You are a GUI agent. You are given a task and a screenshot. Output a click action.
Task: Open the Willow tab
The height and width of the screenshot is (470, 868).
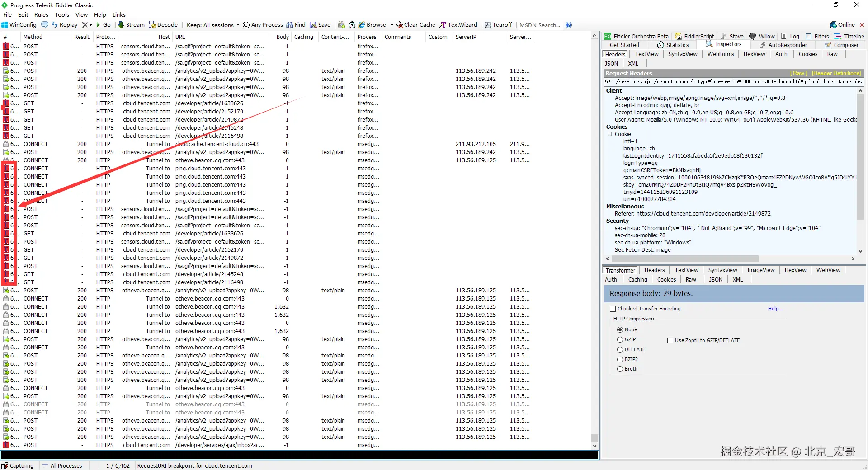pos(762,36)
